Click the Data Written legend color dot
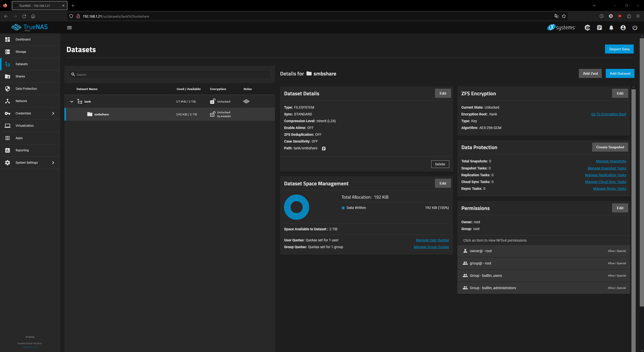Image resolution: width=644 pixels, height=352 pixels. 343,208
